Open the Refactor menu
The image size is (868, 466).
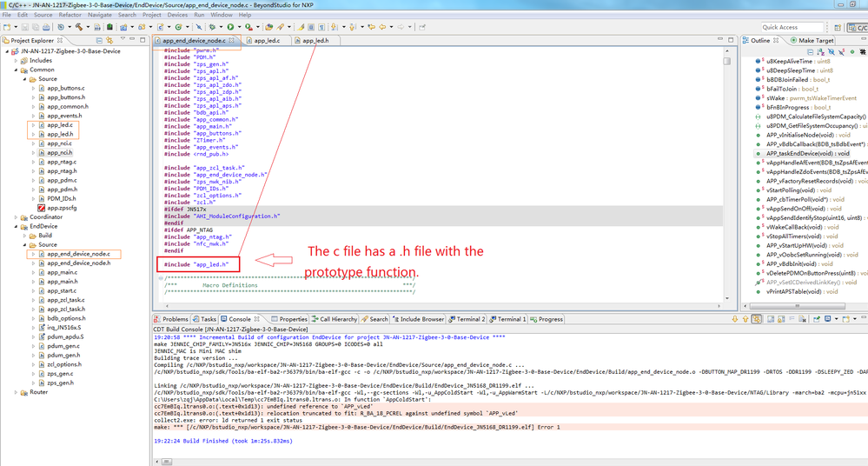pos(70,15)
